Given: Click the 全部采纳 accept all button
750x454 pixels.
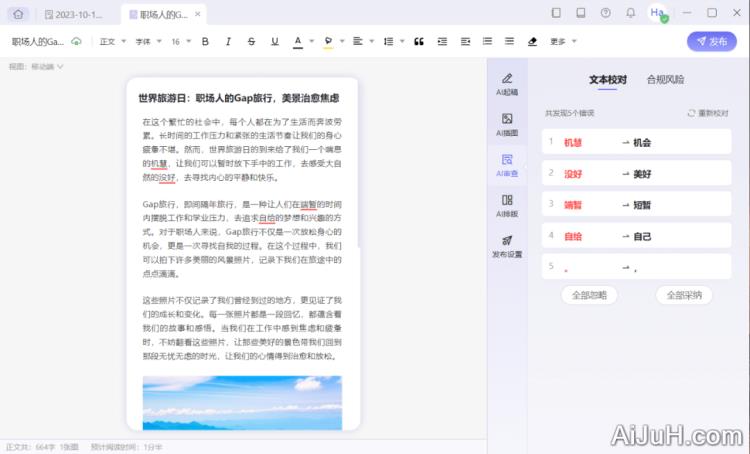Looking at the screenshot, I should tap(684, 295).
